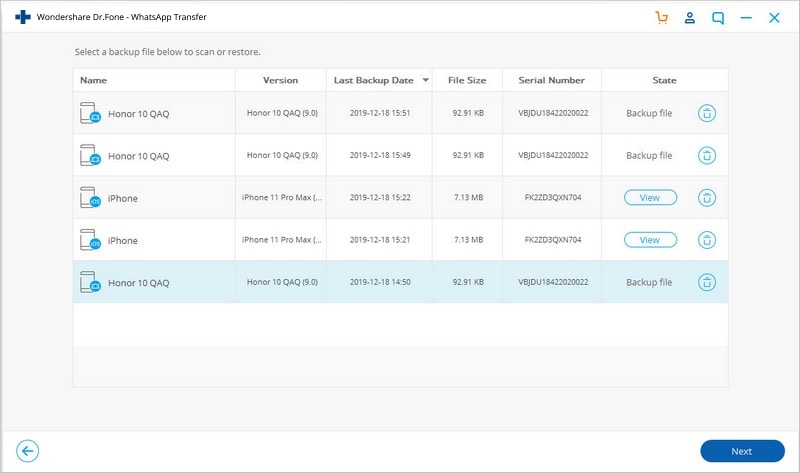Click iOS device icon of 15:22 backup

[x=90, y=198]
